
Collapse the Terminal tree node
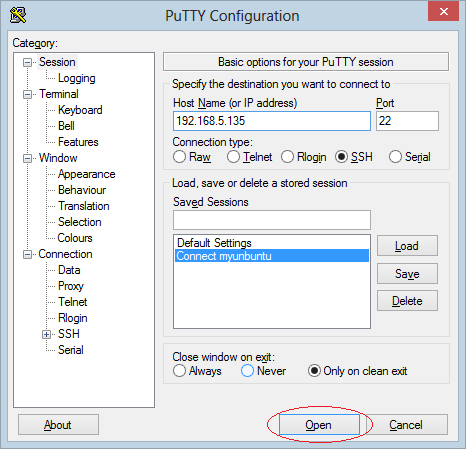pos(27,94)
